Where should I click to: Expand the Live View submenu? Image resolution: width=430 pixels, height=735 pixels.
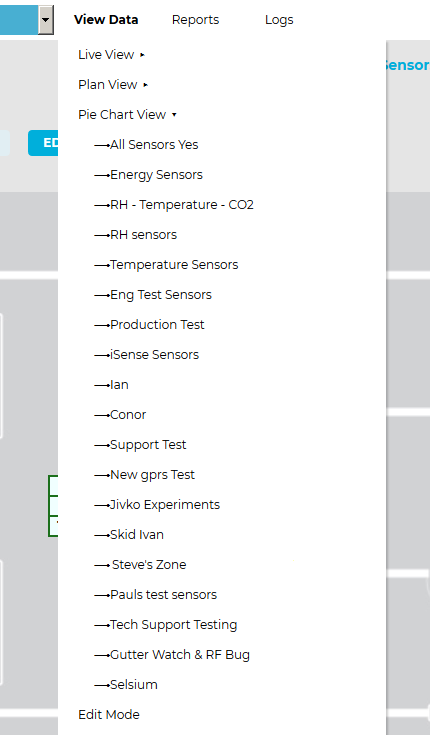point(112,55)
